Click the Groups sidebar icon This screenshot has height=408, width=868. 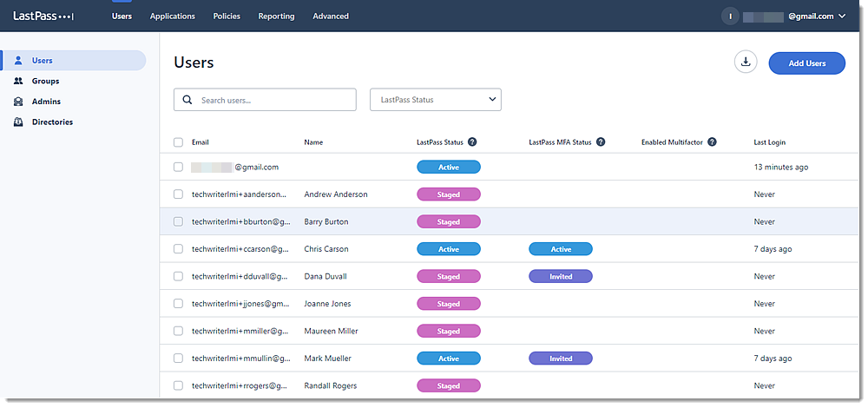point(18,81)
